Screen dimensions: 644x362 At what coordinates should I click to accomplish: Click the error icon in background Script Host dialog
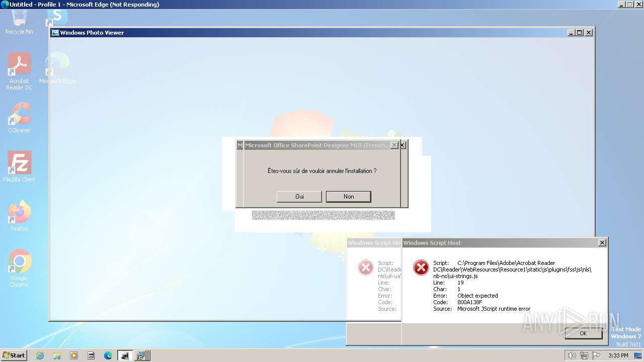point(365,267)
